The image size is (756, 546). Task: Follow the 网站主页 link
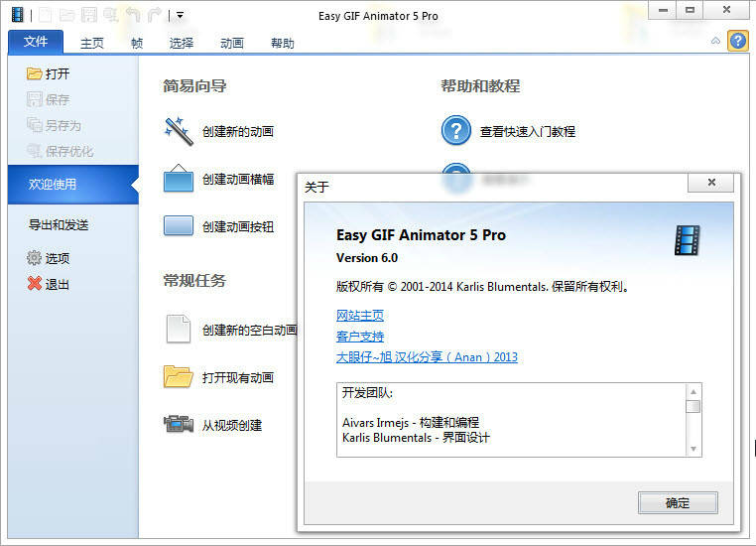click(x=360, y=316)
